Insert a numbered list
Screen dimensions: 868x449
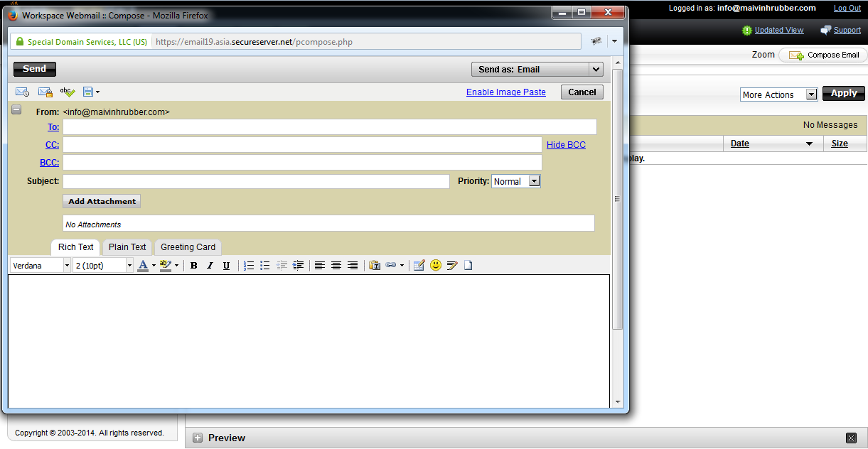(x=249, y=266)
